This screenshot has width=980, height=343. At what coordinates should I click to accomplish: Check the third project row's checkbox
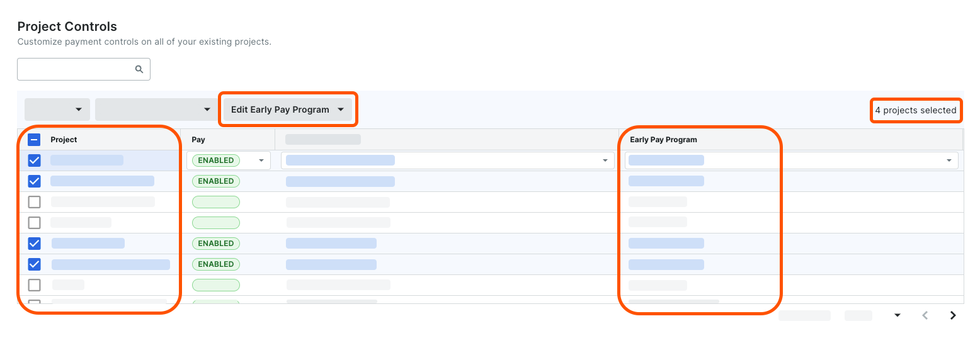click(35, 202)
